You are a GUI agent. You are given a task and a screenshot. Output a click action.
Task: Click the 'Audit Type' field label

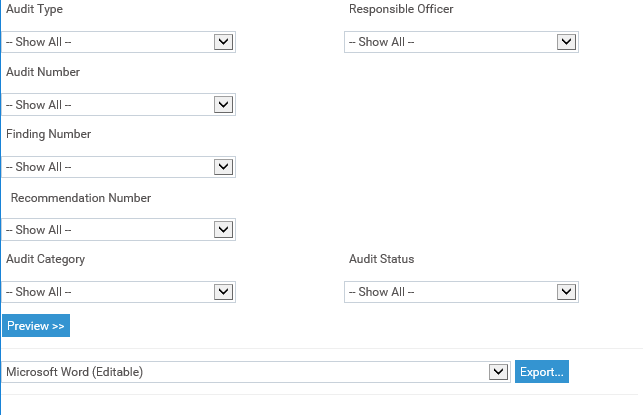(x=34, y=9)
